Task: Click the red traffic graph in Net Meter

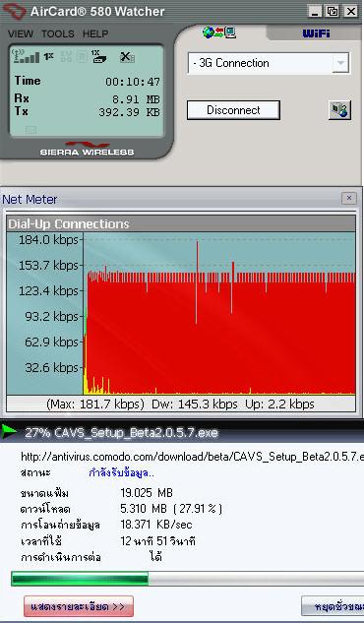Action: click(x=220, y=334)
